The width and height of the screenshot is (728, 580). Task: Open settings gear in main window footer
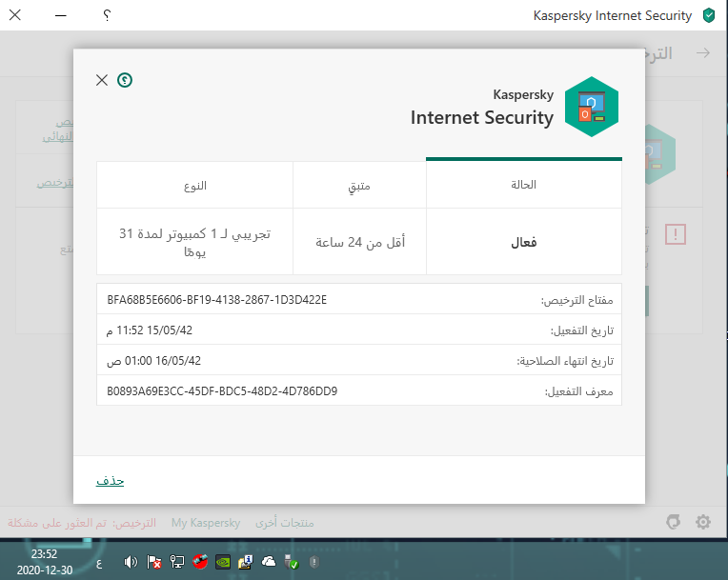pyautogui.click(x=703, y=522)
